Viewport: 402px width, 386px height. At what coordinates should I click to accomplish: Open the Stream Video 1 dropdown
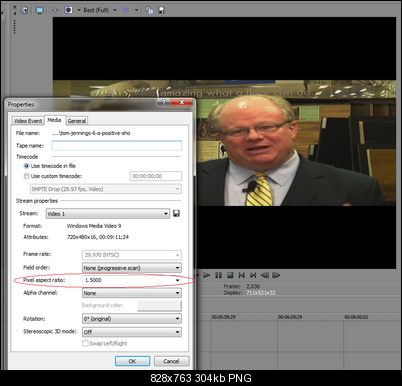click(x=108, y=214)
